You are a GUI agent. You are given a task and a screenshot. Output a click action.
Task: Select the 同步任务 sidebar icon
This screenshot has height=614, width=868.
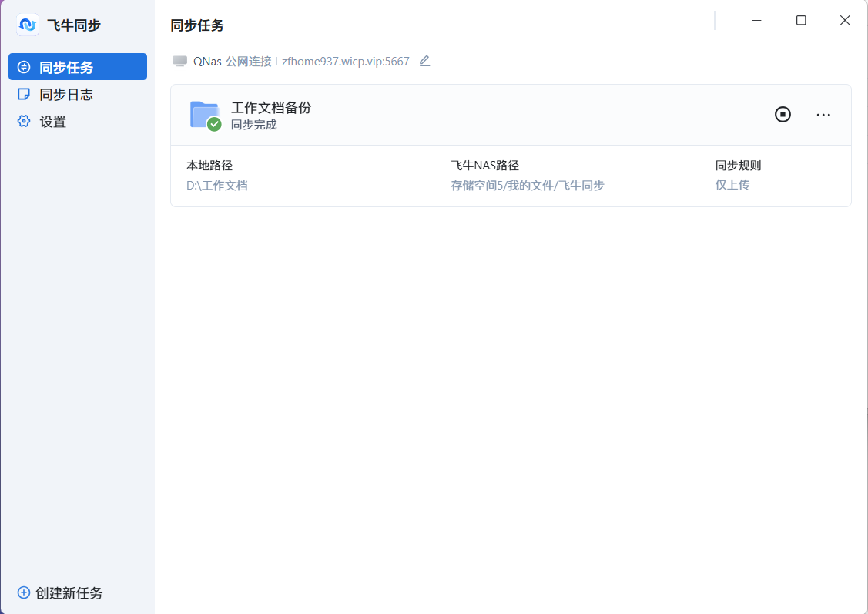pos(22,66)
